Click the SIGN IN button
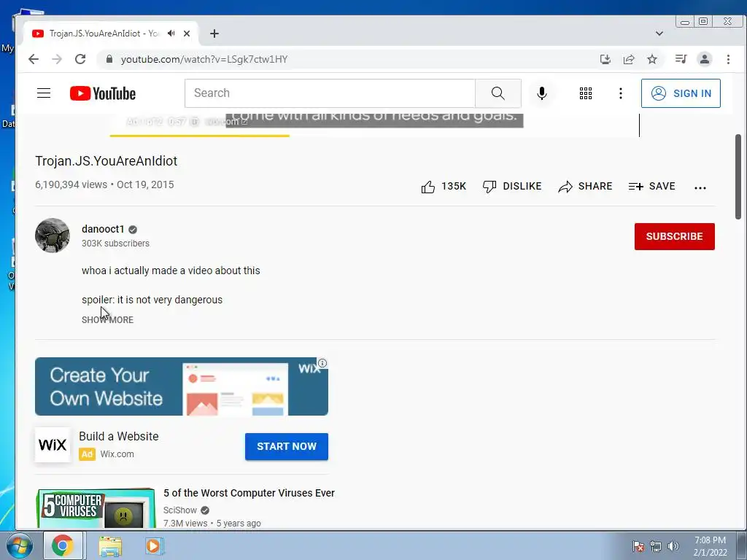 coord(681,93)
